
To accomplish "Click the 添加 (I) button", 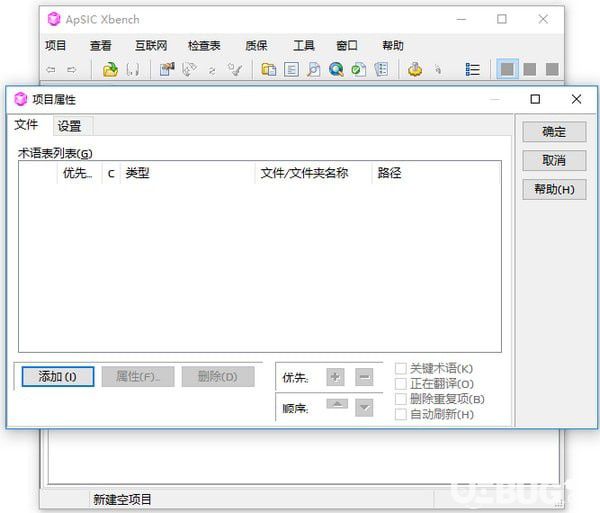I will pyautogui.click(x=58, y=377).
